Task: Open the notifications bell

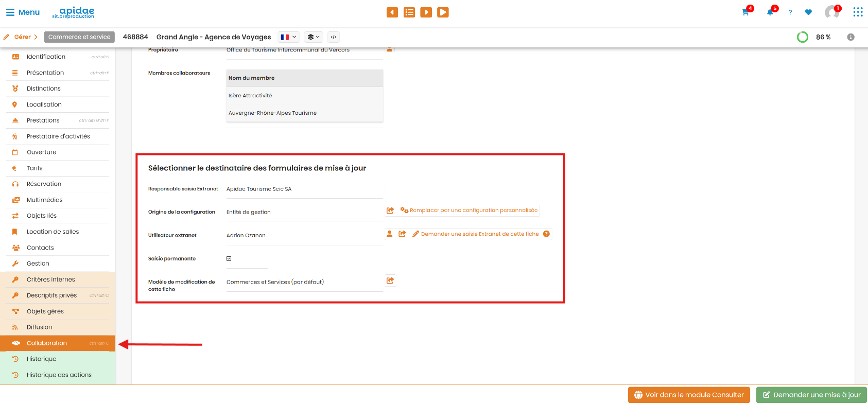Action: click(770, 12)
